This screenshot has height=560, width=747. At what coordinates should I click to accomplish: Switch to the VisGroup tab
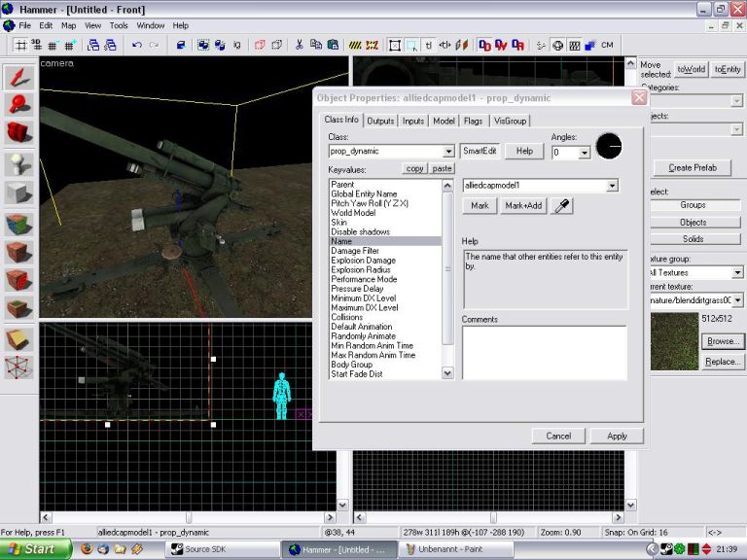click(510, 121)
